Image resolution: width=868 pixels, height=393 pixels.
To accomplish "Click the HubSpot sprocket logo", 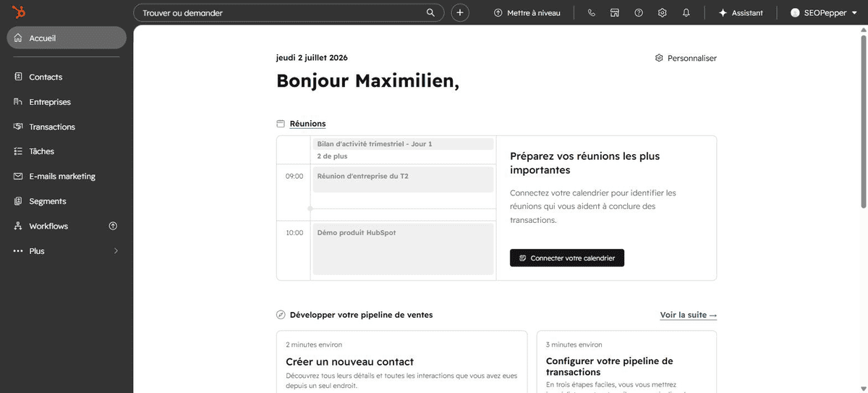I will (x=19, y=12).
